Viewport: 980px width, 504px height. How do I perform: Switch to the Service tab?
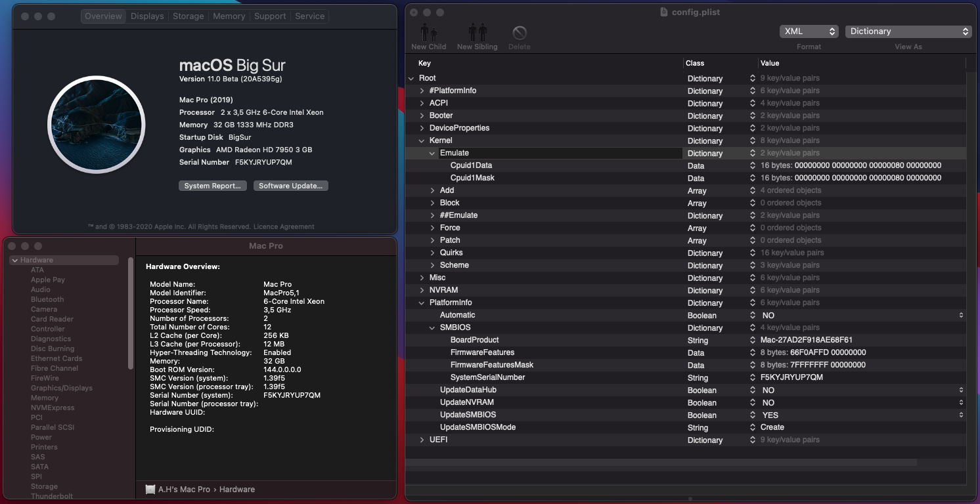(x=310, y=16)
